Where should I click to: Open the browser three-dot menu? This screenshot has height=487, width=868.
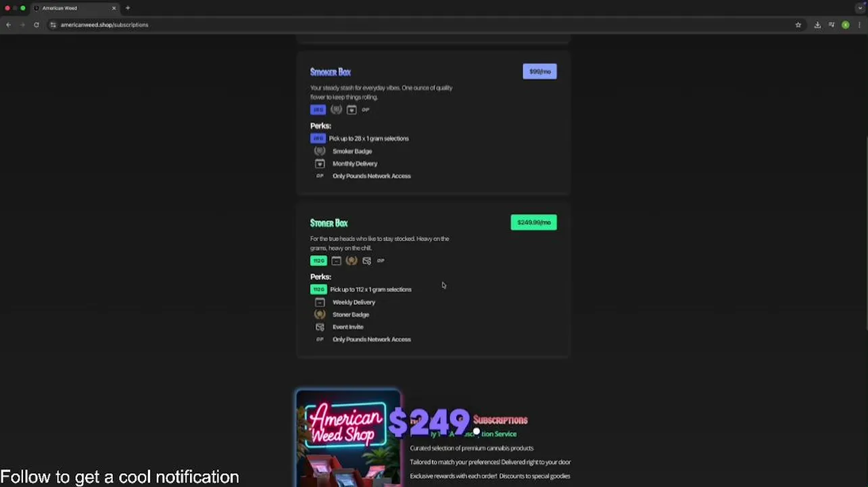(859, 25)
